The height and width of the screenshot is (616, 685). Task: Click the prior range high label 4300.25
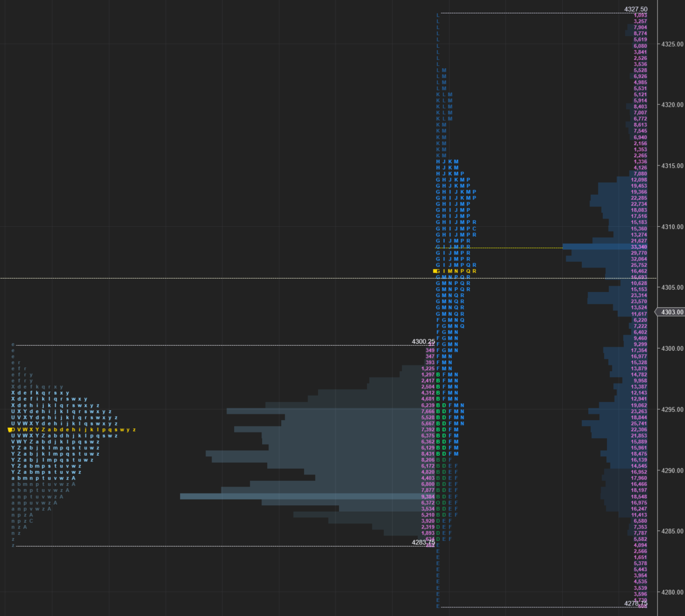pos(423,342)
